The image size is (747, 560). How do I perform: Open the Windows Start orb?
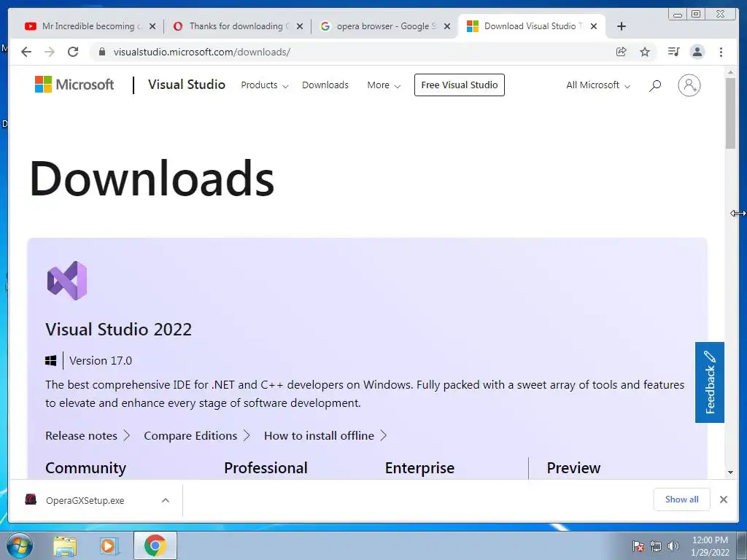coord(20,545)
